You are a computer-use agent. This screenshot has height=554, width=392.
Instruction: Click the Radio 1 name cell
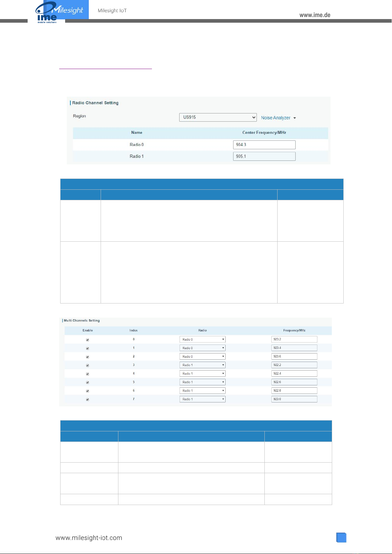(137, 156)
